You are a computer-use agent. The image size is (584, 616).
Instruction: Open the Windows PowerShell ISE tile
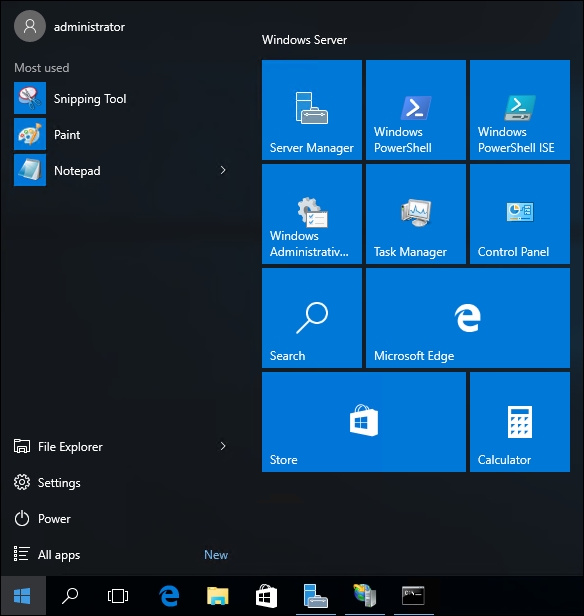click(x=520, y=110)
